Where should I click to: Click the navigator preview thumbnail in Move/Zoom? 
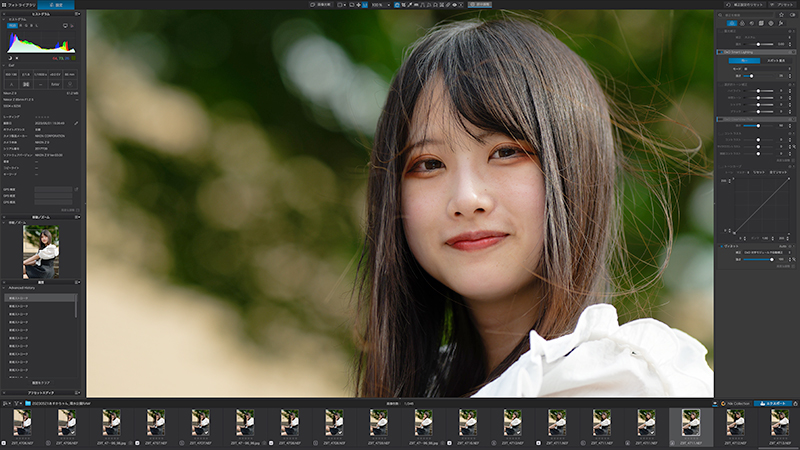pyautogui.click(x=41, y=252)
